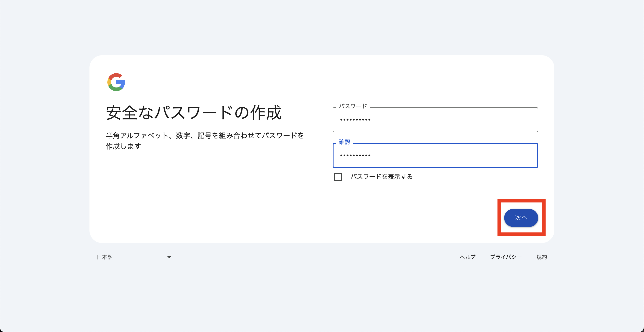Click the password description text paragraph

tap(204, 141)
